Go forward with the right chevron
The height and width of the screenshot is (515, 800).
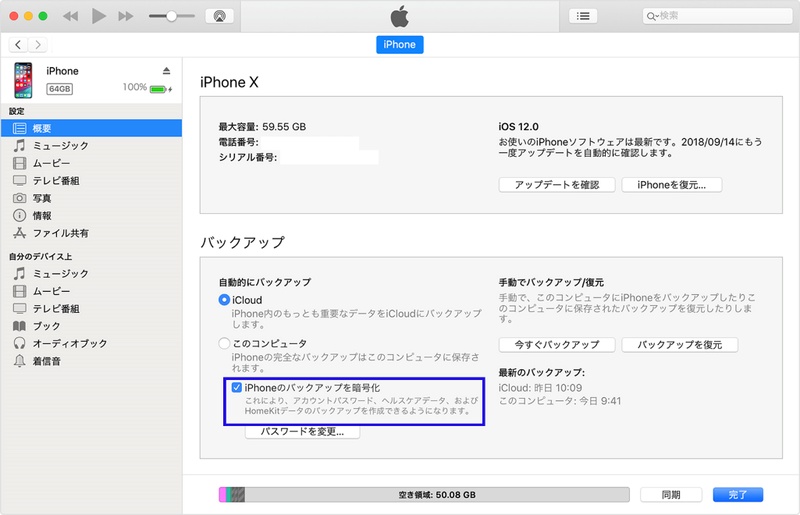pyautogui.click(x=38, y=45)
